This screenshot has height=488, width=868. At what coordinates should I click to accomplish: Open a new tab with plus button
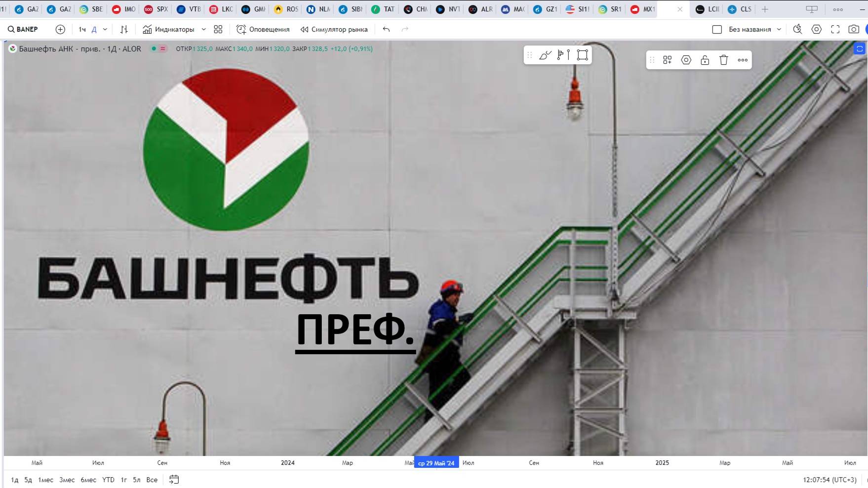pos(765,9)
